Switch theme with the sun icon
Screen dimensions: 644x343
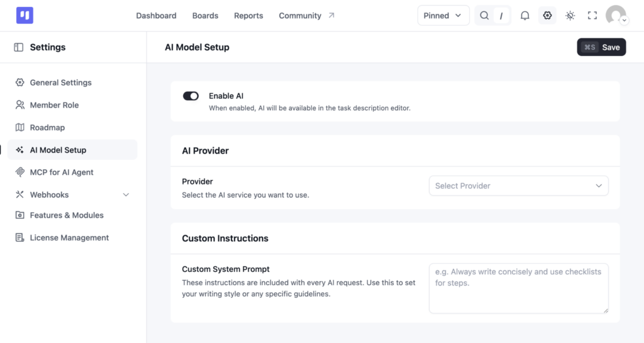[570, 16]
